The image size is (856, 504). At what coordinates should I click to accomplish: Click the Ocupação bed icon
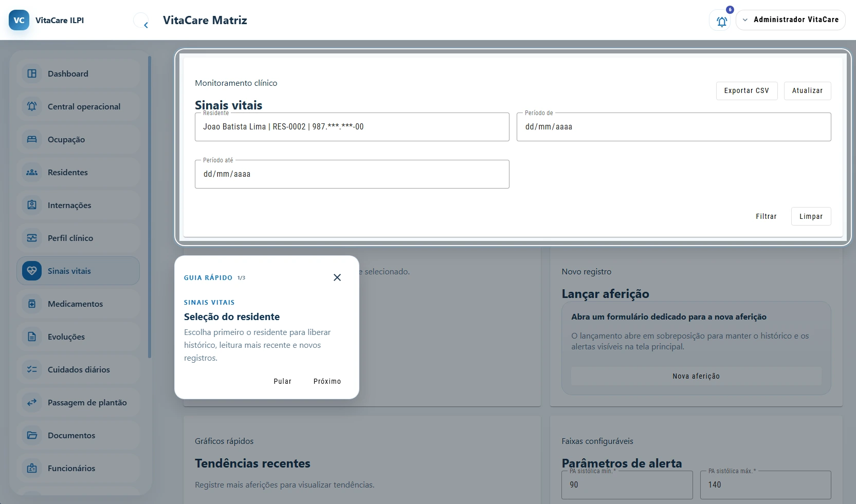coord(32,139)
